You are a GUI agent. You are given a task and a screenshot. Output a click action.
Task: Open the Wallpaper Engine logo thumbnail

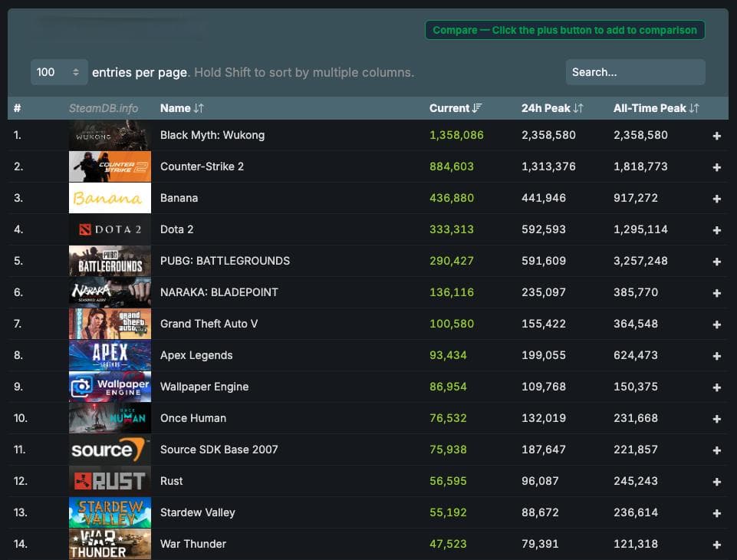110,387
